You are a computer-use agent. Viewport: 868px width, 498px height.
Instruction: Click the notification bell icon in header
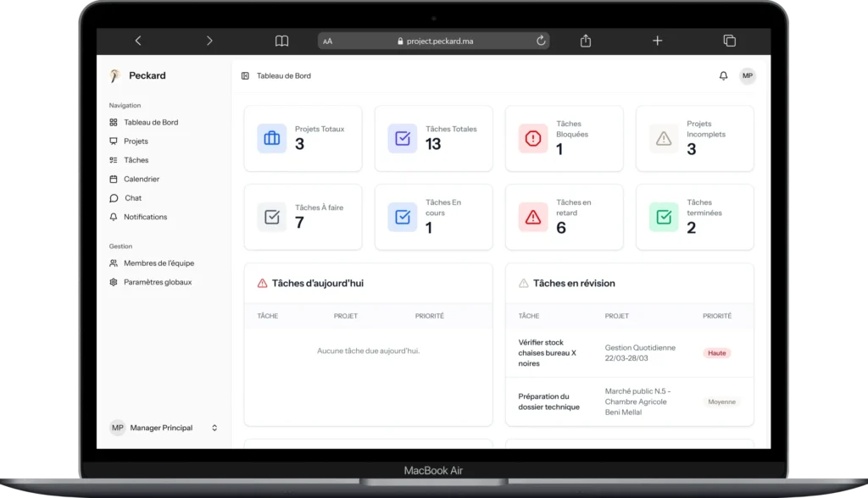tap(723, 76)
